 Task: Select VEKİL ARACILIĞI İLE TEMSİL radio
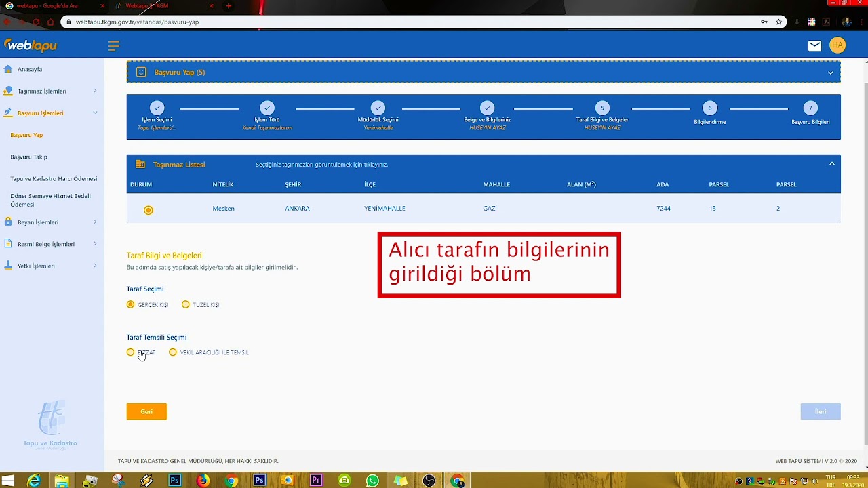pos(172,352)
